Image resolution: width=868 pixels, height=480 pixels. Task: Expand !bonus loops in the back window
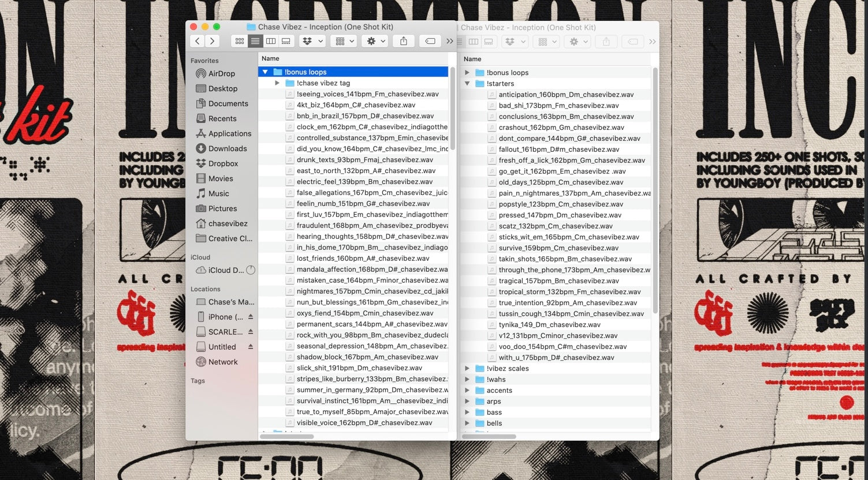[467, 73]
